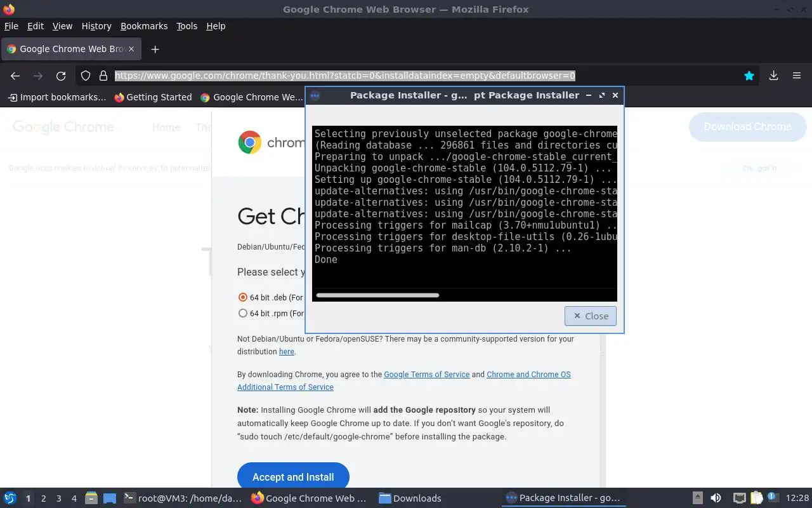
Task: Click the Package Installer title bar menu icon
Action: [315, 95]
